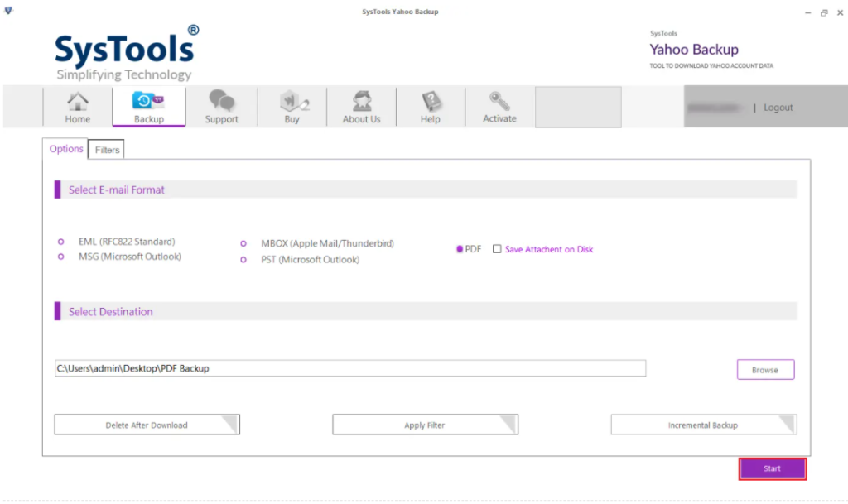
Task: Choose MBOX (Apple Mail/Thunderbird) format
Action: pyautogui.click(x=243, y=243)
